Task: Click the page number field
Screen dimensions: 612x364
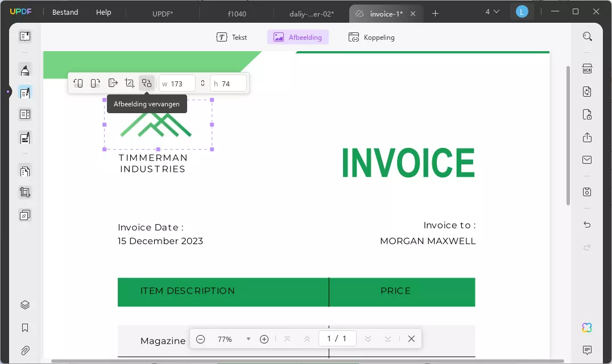Action: pos(337,338)
